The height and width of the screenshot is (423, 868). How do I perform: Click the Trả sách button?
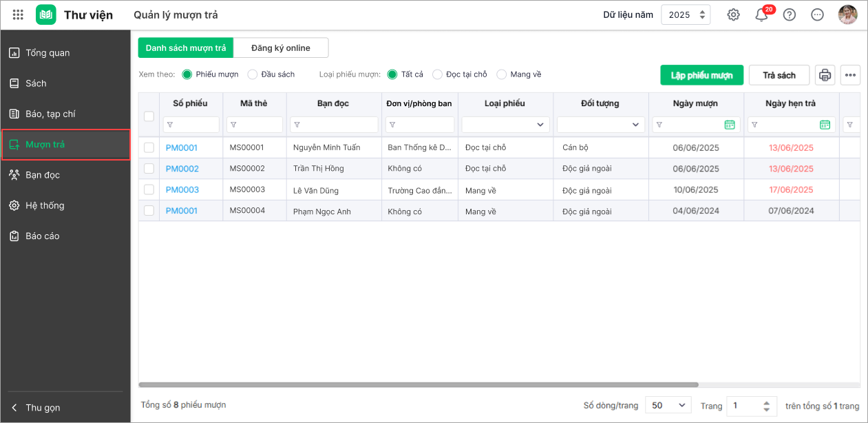click(x=779, y=75)
